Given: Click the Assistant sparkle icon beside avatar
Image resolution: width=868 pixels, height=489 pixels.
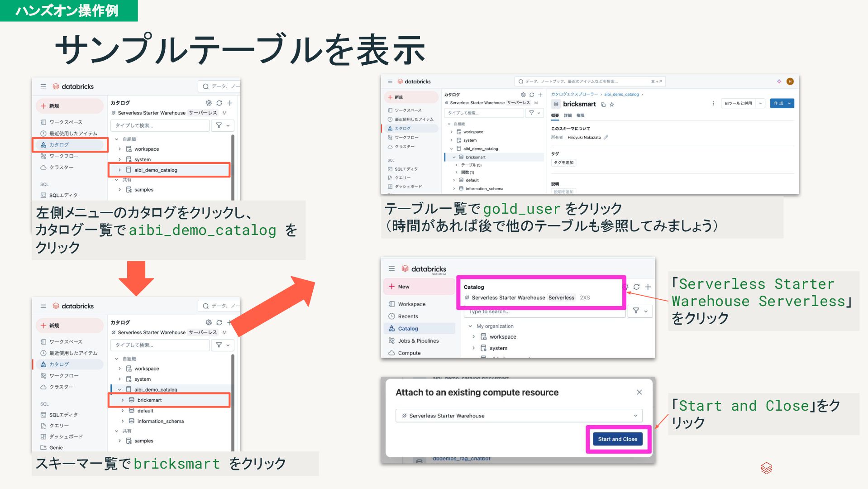Looking at the screenshot, I should coord(779,81).
